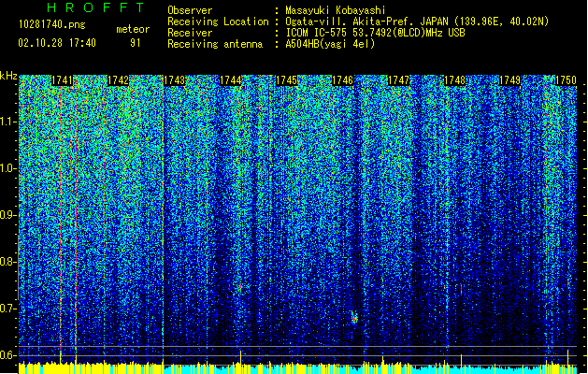Click the 0.8 frequency axis label
The width and height of the screenshot is (588, 374).
point(7,262)
